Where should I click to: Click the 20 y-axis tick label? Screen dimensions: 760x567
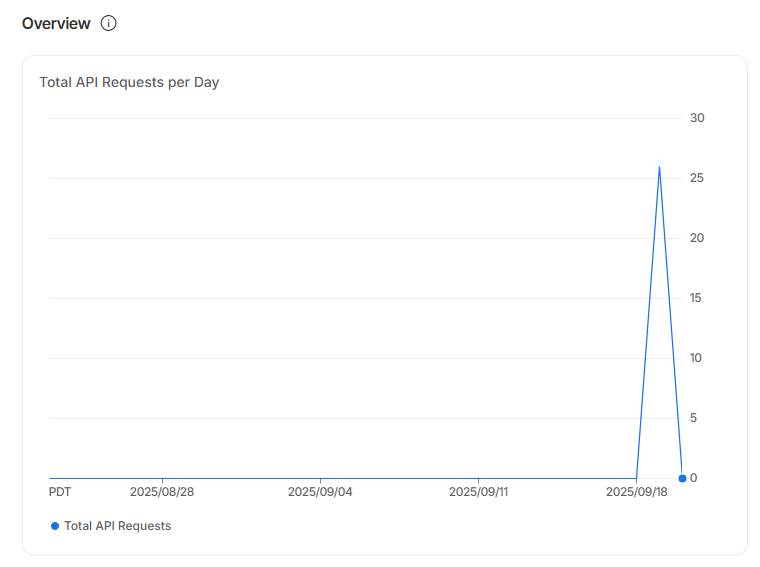[697, 238]
